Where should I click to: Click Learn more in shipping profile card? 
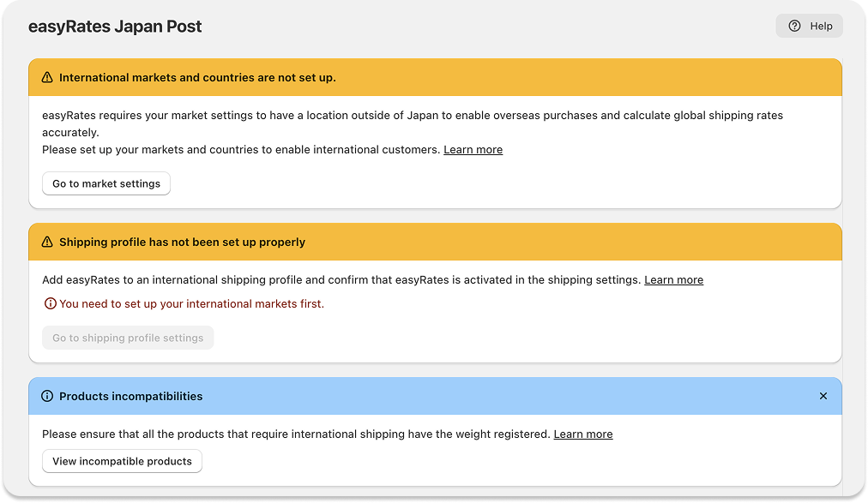(x=673, y=279)
